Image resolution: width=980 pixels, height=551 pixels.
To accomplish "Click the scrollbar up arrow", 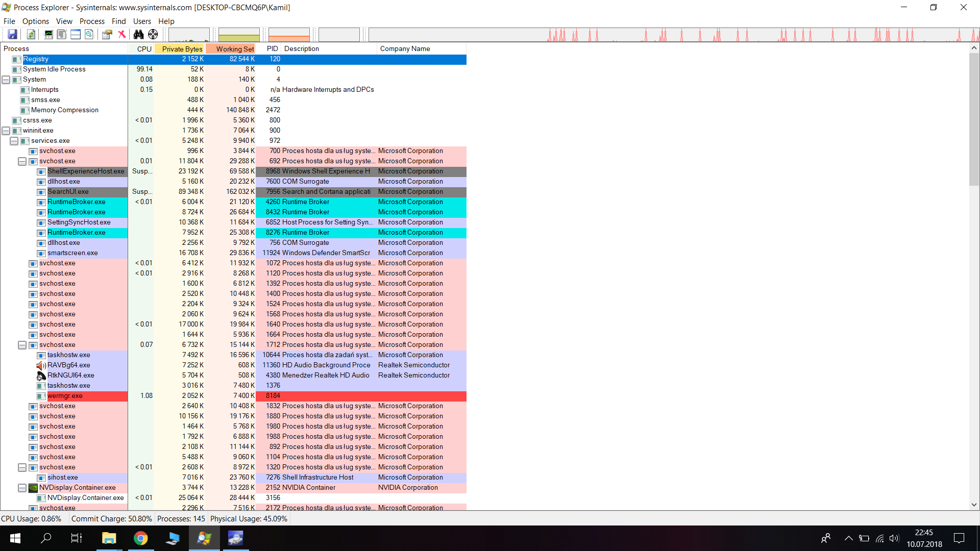I will (974, 48).
